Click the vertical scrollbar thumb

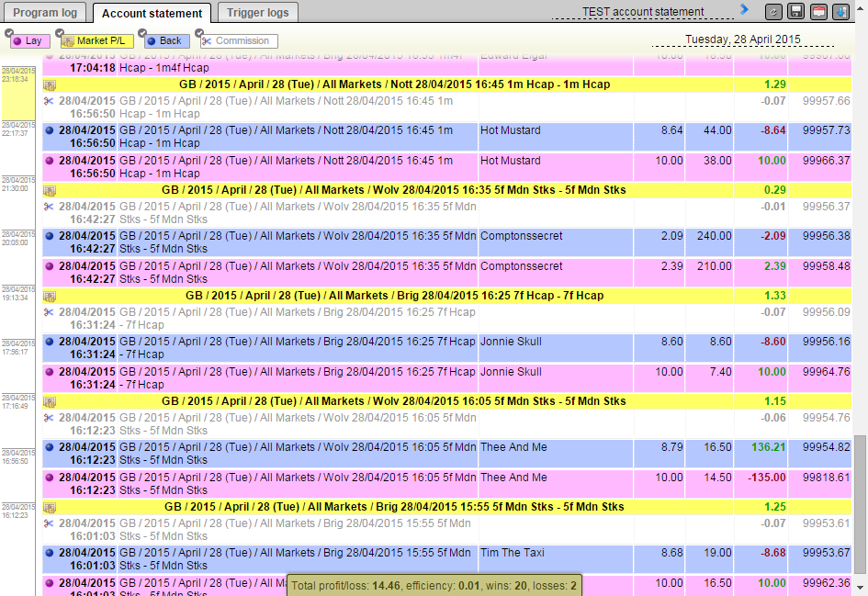(861, 505)
